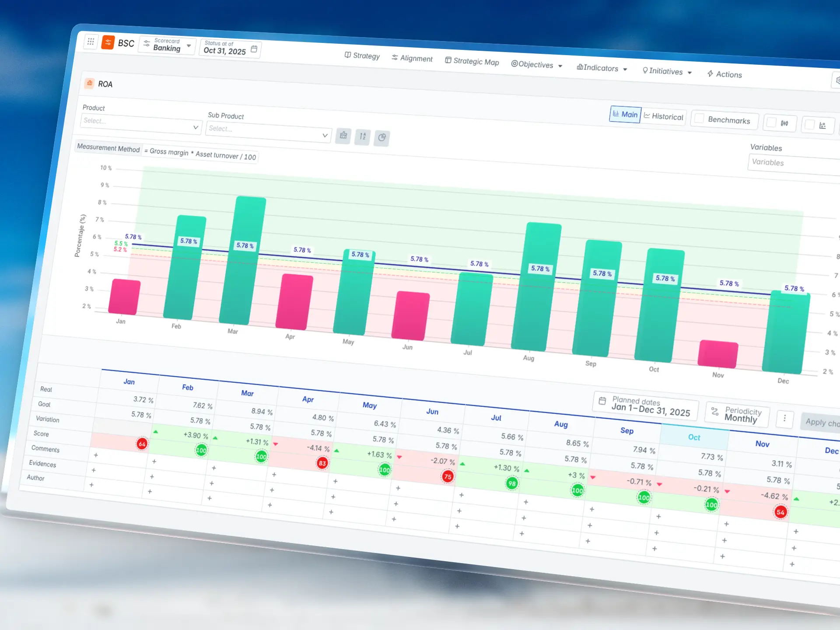Open the Scorecard Banking dropdown
The image size is (840, 630).
167,45
